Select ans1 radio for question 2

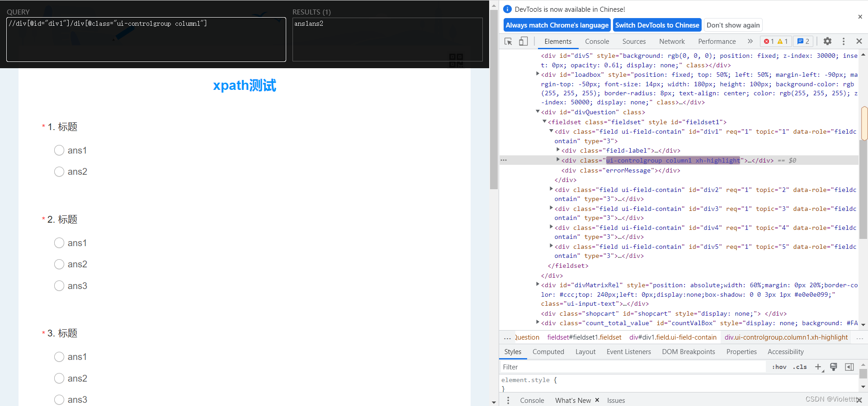[59, 243]
